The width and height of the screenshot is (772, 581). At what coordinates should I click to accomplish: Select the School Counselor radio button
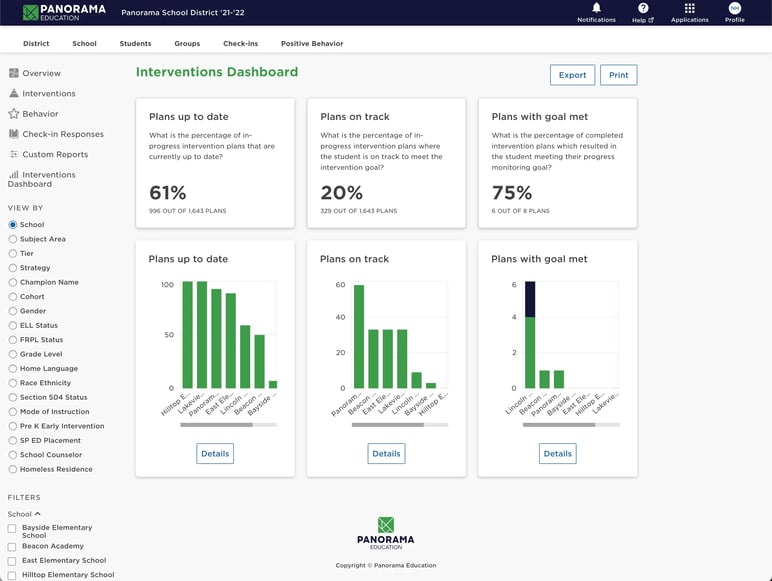[13, 454]
